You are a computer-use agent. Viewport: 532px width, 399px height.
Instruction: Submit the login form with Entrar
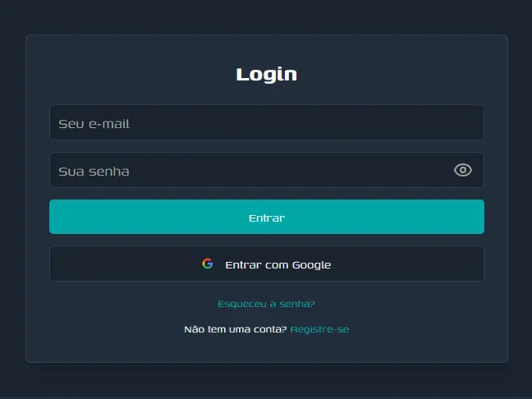click(266, 218)
